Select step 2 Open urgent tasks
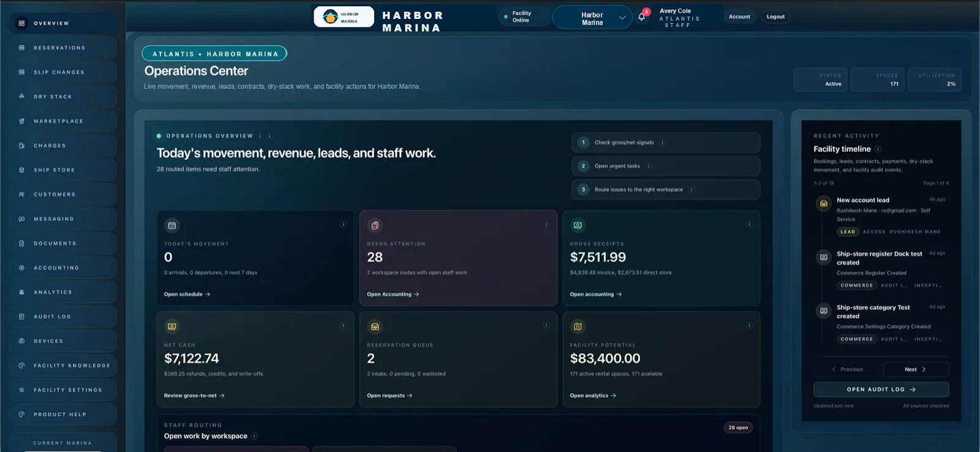This screenshot has height=452, width=980. coord(666,166)
